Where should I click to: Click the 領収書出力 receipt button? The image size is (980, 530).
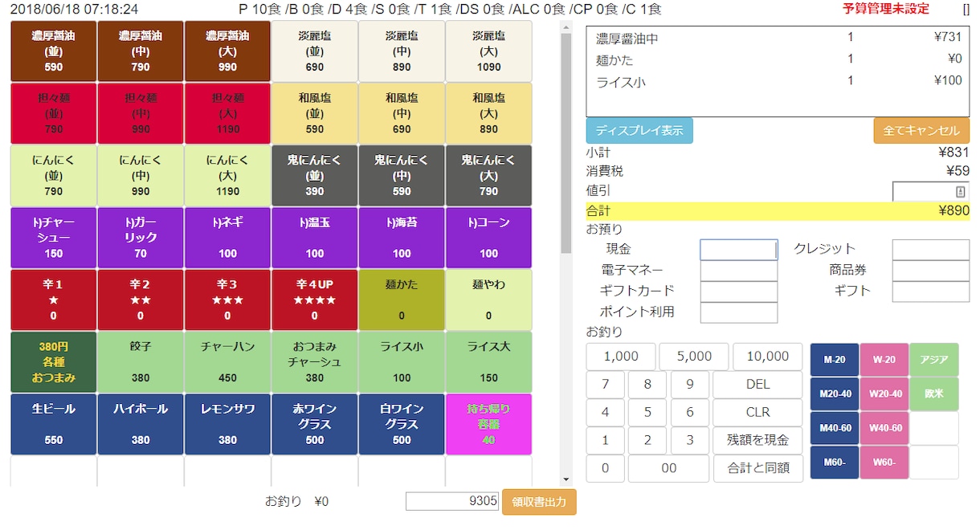(539, 502)
